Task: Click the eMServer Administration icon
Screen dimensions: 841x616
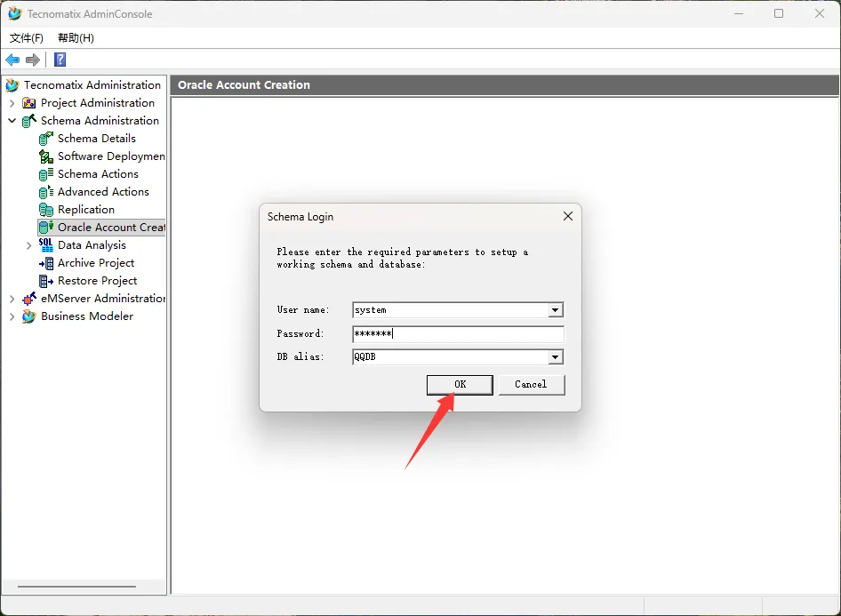Action: pos(29,299)
